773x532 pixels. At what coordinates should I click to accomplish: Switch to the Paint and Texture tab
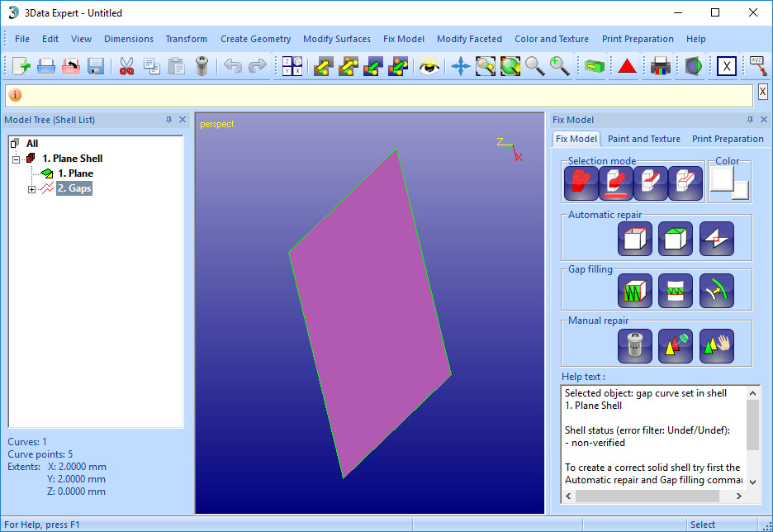pos(644,139)
